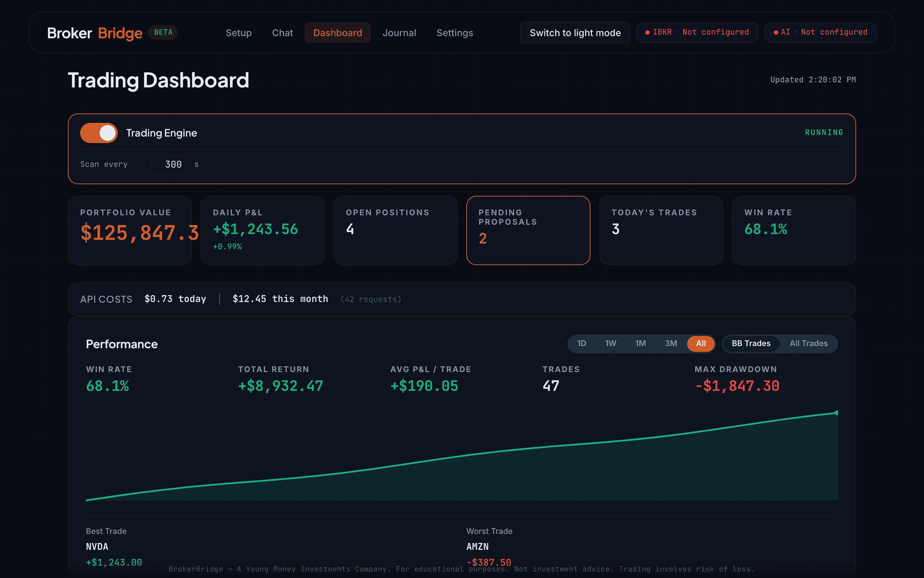Select the All performance range

701,344
